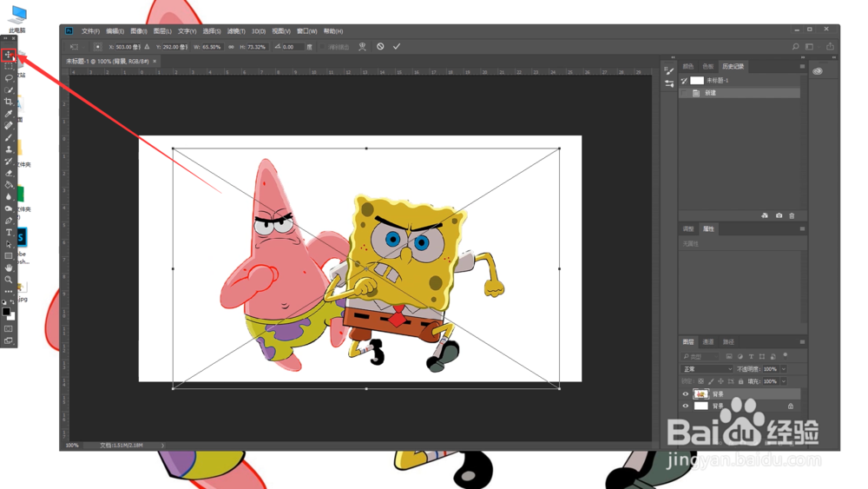The image size is (868, 489).
Task: Toggle the lock position button
Action: pos(720,381)
